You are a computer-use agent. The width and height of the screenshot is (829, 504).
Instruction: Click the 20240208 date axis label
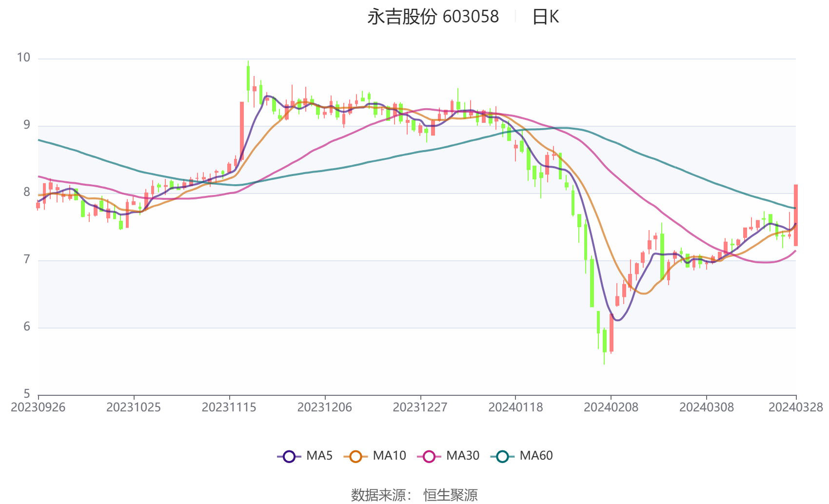(x=611, y=407)
